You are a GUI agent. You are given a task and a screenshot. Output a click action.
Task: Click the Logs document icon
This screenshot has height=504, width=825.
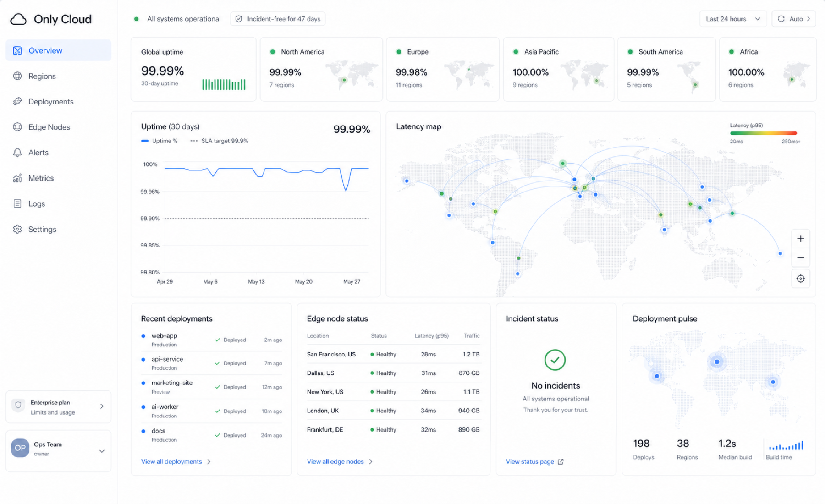pyautogui.click(x=17, y=203)
